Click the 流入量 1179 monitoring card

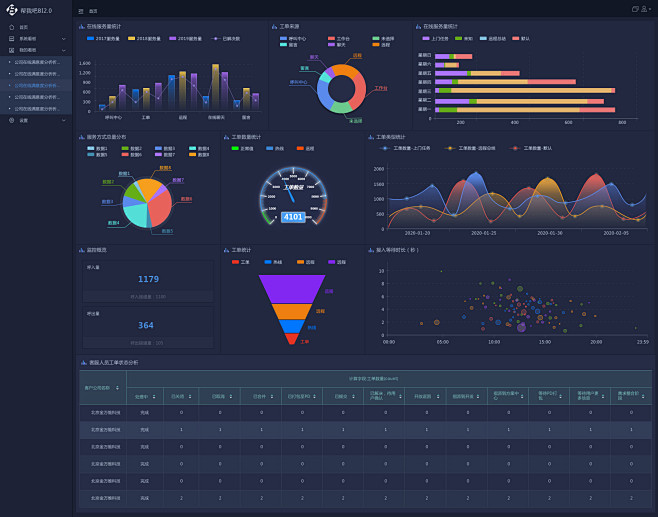point(147,280)
